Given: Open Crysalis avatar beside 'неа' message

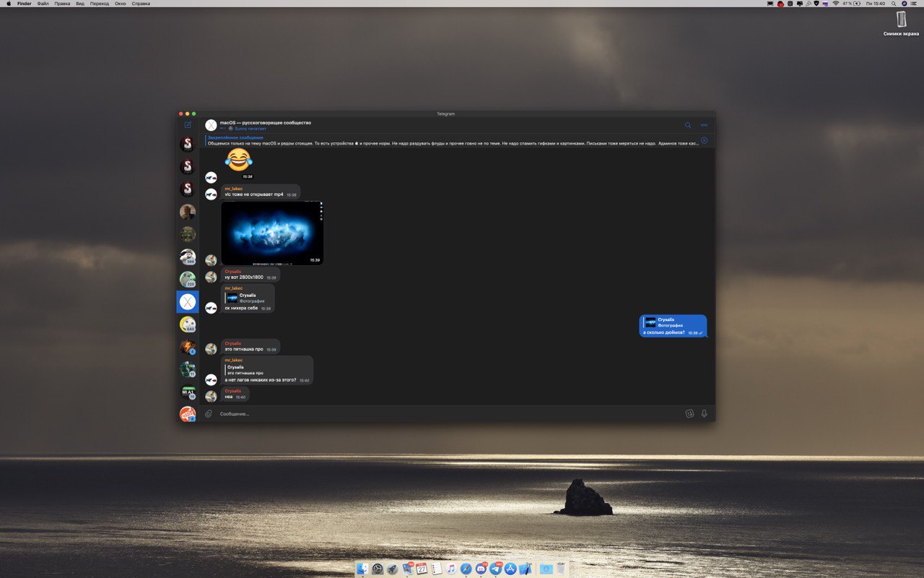Looking at the screenshot, I should [211, 396].
